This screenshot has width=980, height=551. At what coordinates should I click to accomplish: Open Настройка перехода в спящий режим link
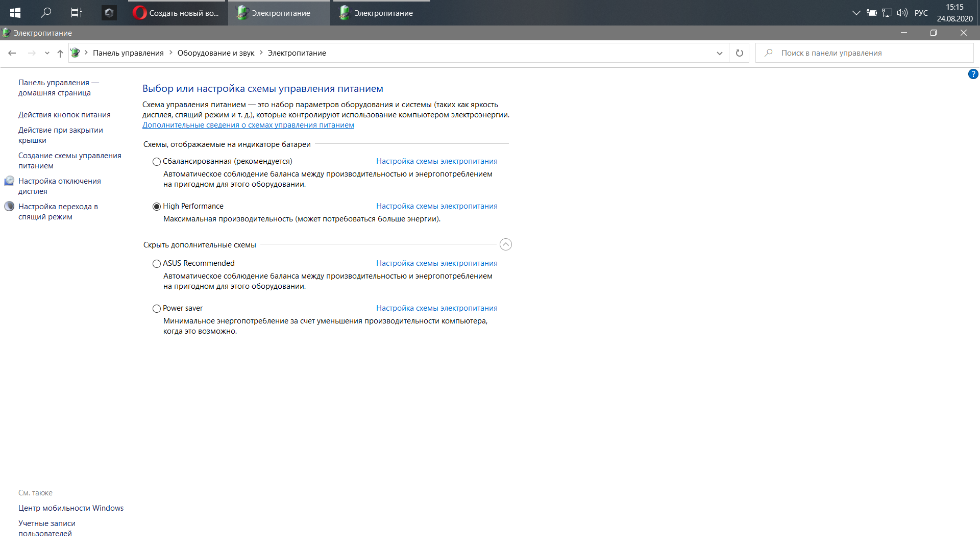(58, 212)
